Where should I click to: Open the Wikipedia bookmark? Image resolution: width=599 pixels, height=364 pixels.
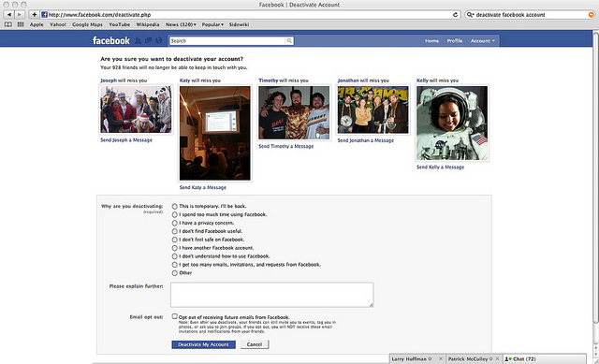pyautogui.click(x=148, y=24)
